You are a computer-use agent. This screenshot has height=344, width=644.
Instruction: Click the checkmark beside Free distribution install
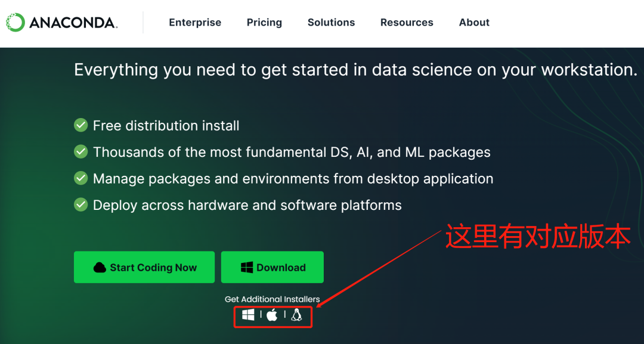[81, 125]
